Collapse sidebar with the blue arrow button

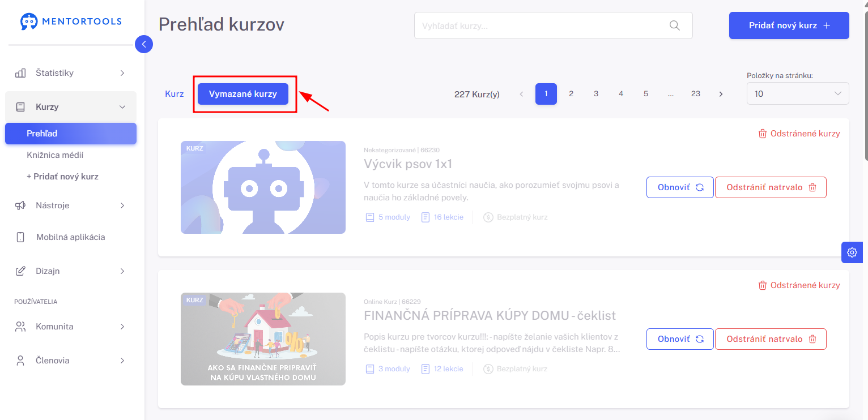(144, 44)
